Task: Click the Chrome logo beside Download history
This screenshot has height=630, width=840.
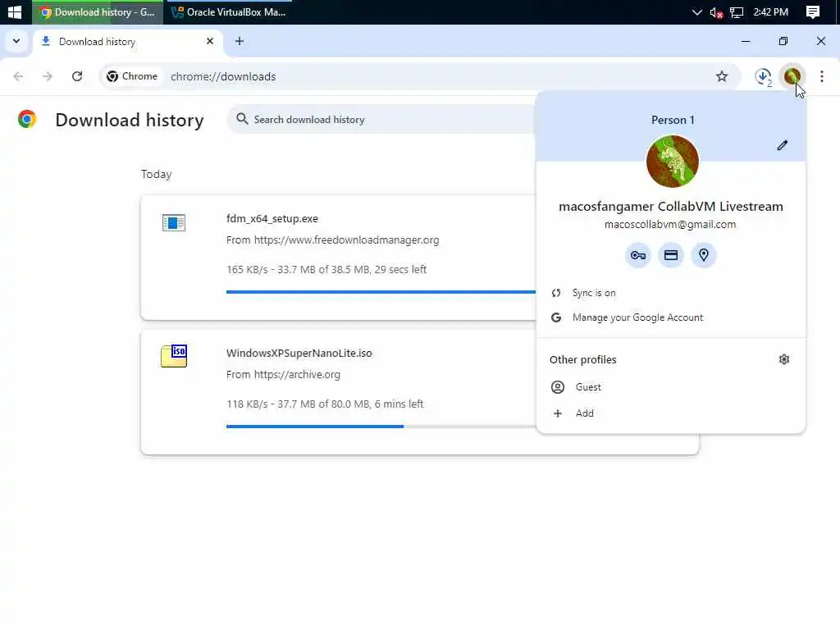Action: coord(27,119)
